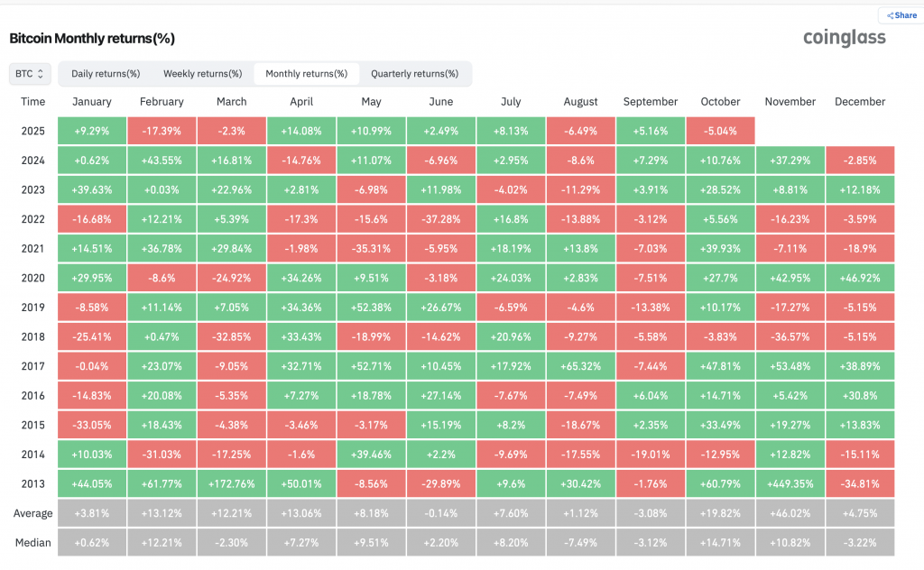Click the Average row label

point(33,513)
